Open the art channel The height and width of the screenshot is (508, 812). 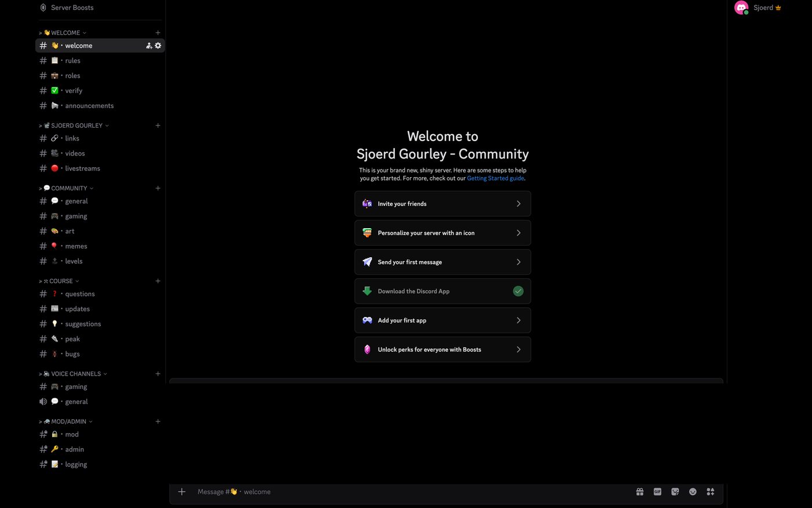tap(100, 231)
